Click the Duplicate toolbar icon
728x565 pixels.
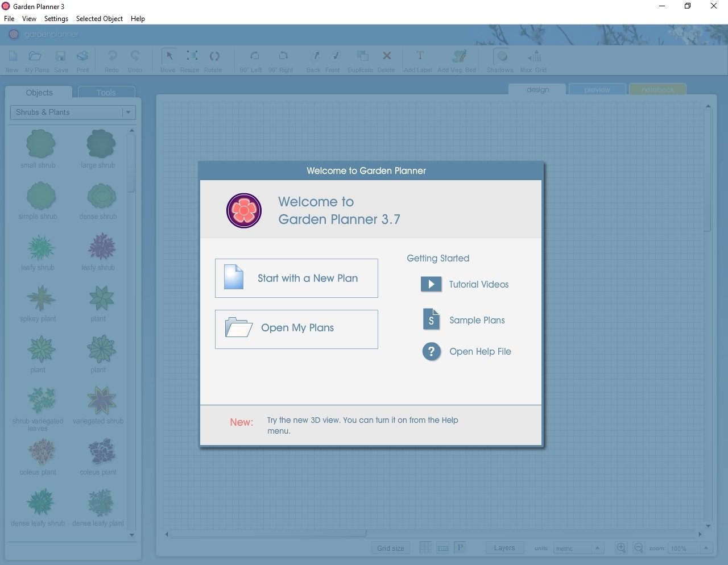361,56
